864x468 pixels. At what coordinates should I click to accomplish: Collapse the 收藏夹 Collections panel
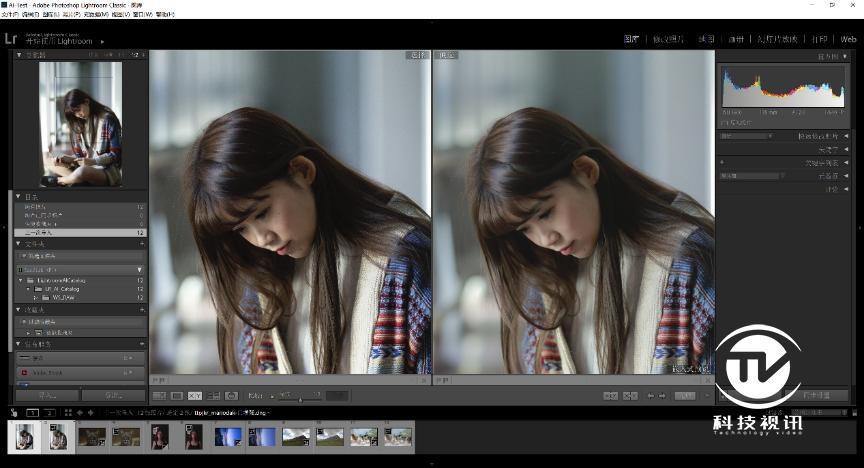pyautogui.click(x=19, y=310)
